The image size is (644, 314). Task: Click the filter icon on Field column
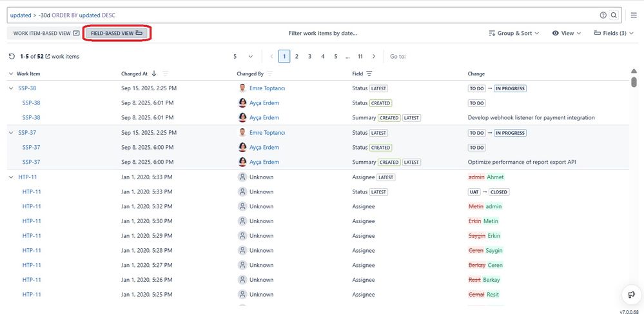click(x=369, y=74)
